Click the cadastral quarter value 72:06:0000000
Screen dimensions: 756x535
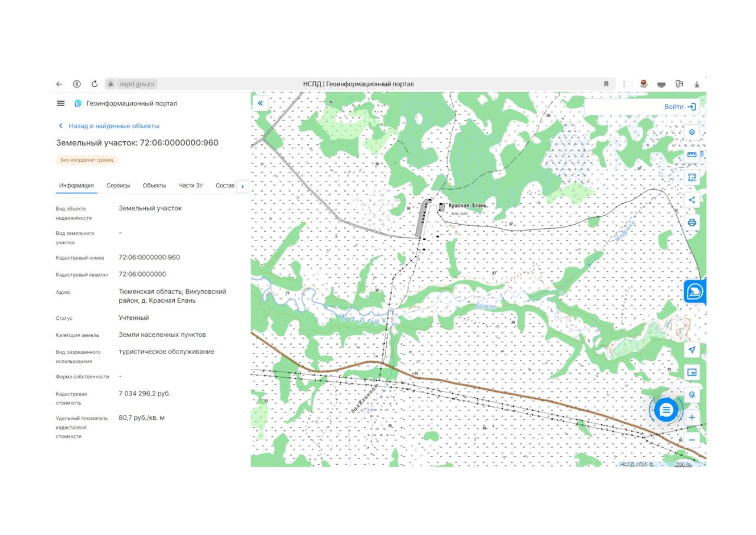point(142,274)
